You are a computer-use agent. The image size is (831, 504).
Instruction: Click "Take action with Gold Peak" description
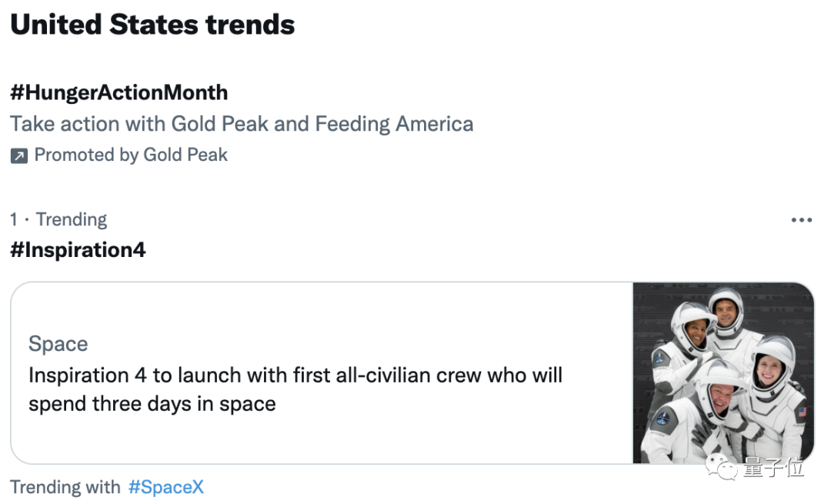242,124
